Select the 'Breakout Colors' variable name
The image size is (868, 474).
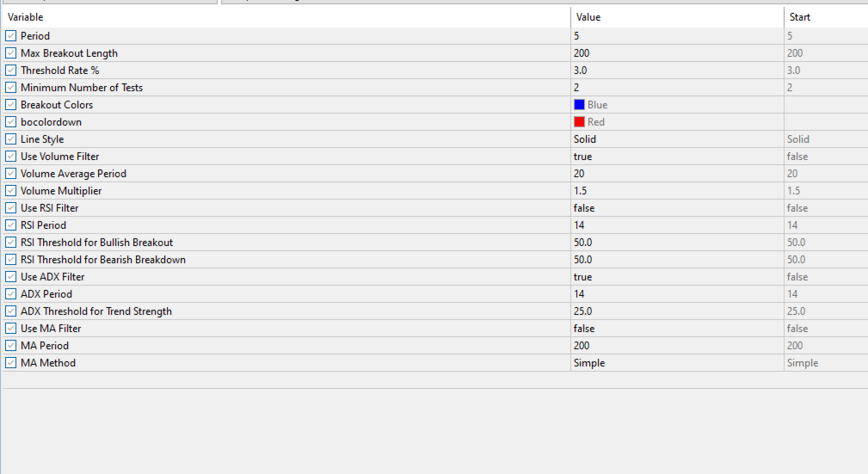(x=57, y=105)
